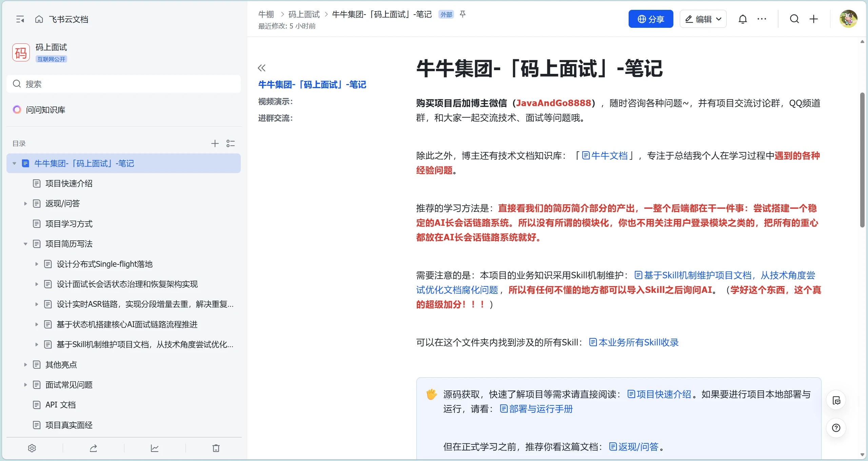This screenshot has width=868, height=461.
Task: Expand 基于Skill机制维护项目文档 tree node arrow
Action: (x=37, y=344)
